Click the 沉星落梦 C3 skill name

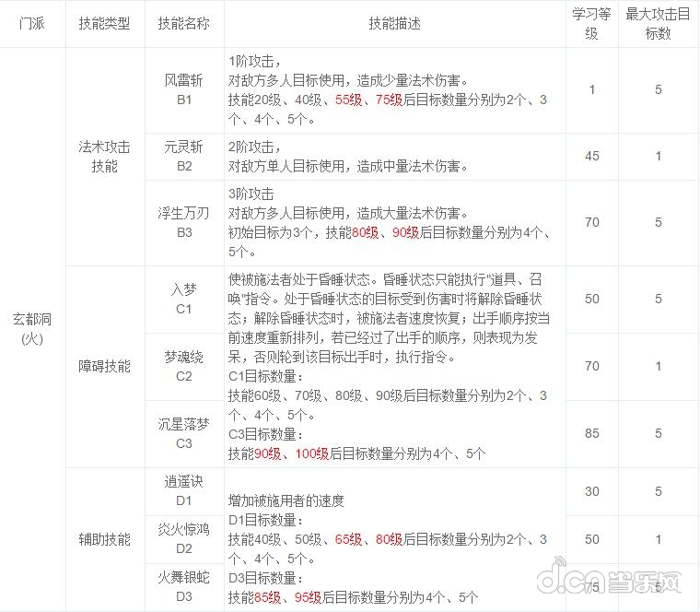tap(183, 433)
